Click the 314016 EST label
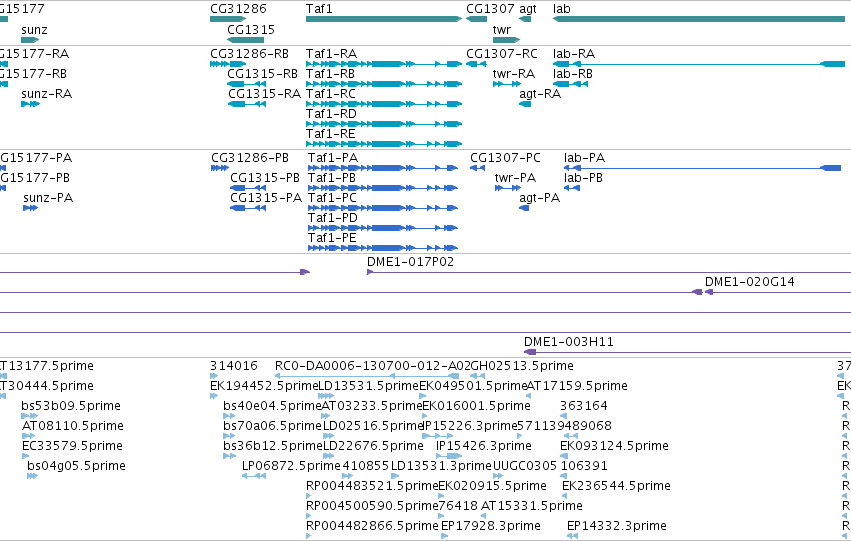The image size is (851, 541). click(234, 366)
